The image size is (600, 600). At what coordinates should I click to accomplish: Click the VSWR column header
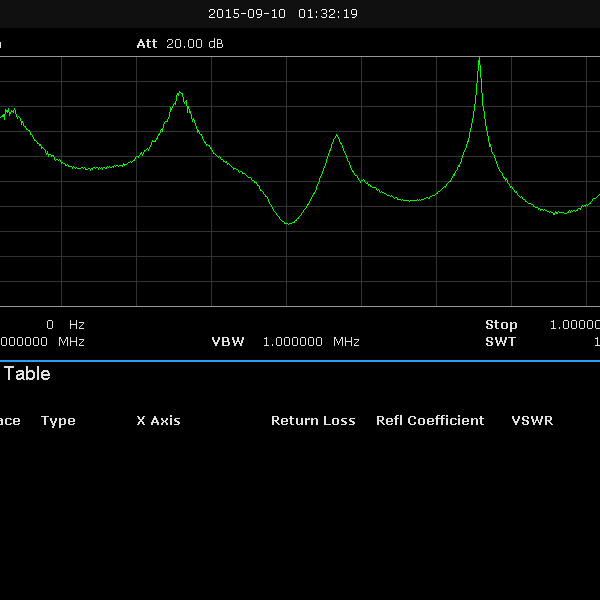[532, 421]
